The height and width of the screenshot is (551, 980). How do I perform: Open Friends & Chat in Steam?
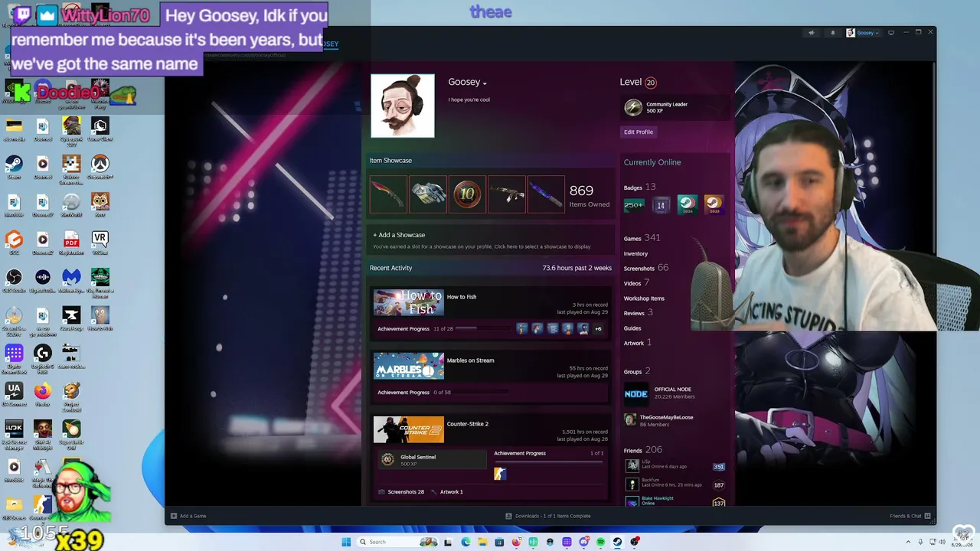pyautogui.click(x=910, y=516)
